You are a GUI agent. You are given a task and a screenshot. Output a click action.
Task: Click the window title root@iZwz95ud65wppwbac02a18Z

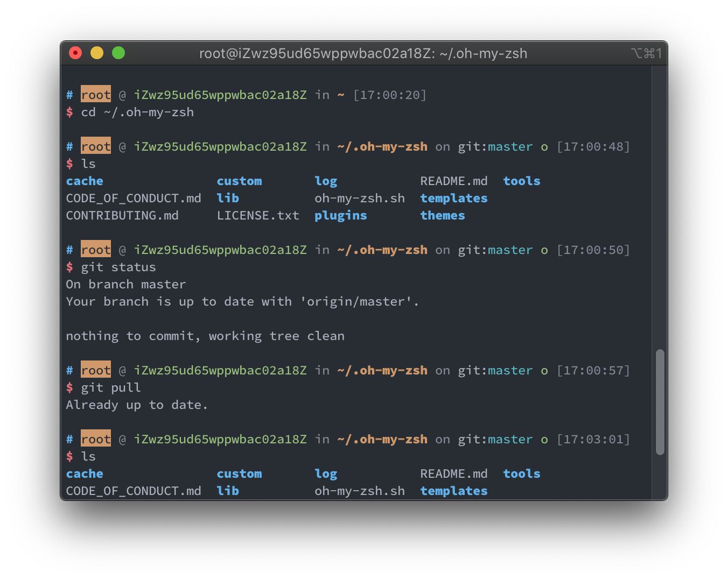pyautogui.click(x=363, y=53)
